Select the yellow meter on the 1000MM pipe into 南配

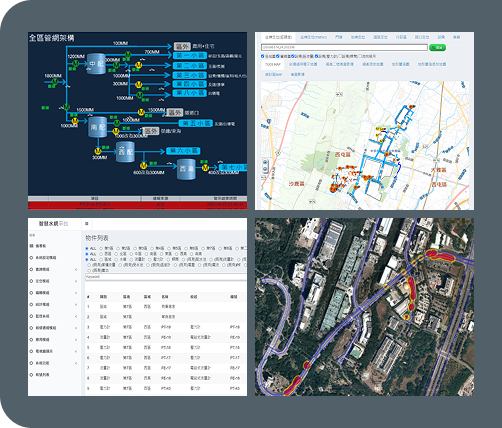[75, 121]
